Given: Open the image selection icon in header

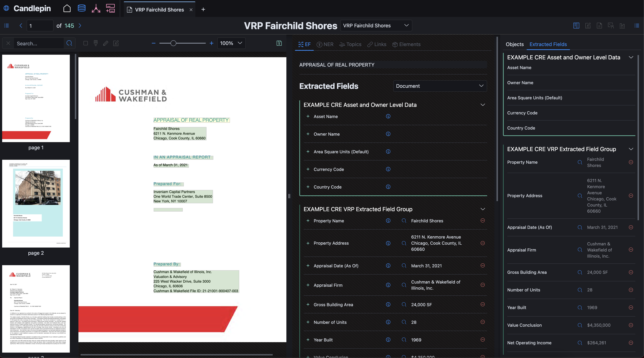Looking at the screenshot, I should 611,26.
